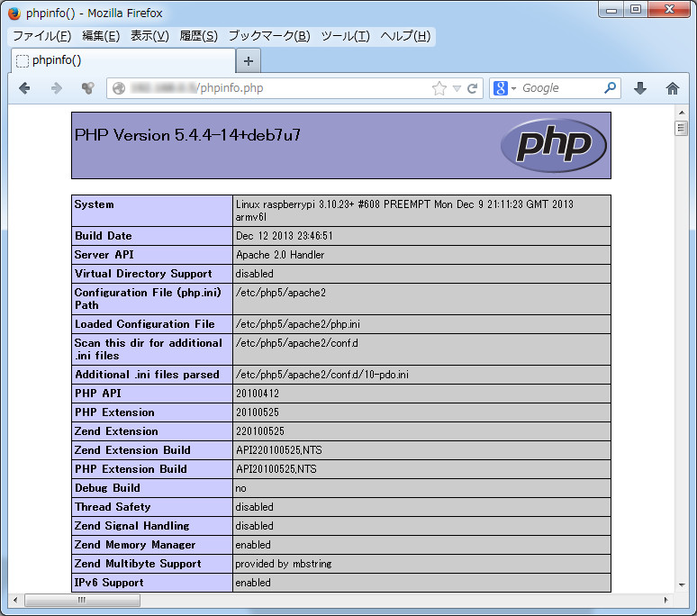Click 'Zend Signal Handling' label
This screenshot has width=697, height=616.
[x=131, y=526]
